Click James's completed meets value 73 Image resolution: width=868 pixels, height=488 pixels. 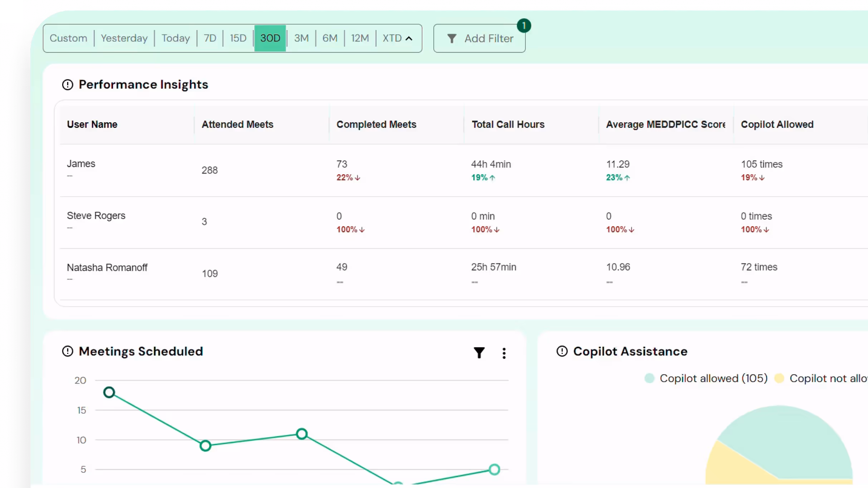point(342,164)
